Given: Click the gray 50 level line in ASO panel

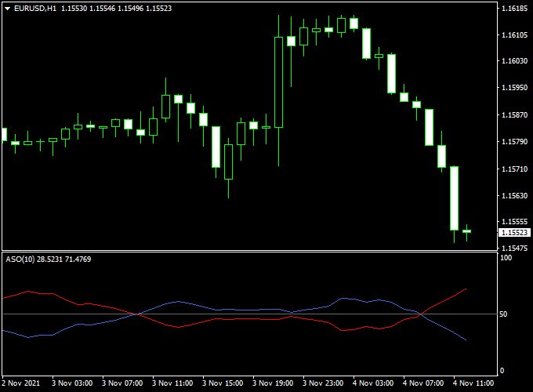Looking at the screenshot, I should (x=249, y=314).
